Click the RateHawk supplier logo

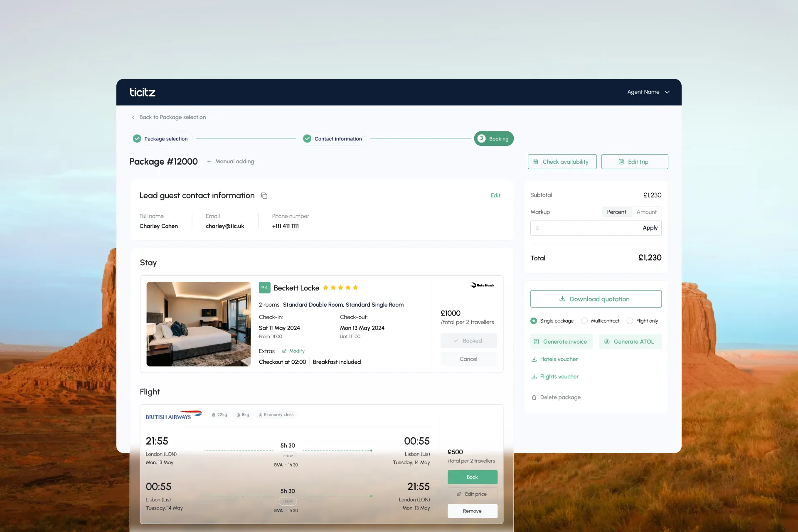click(482, 285)
